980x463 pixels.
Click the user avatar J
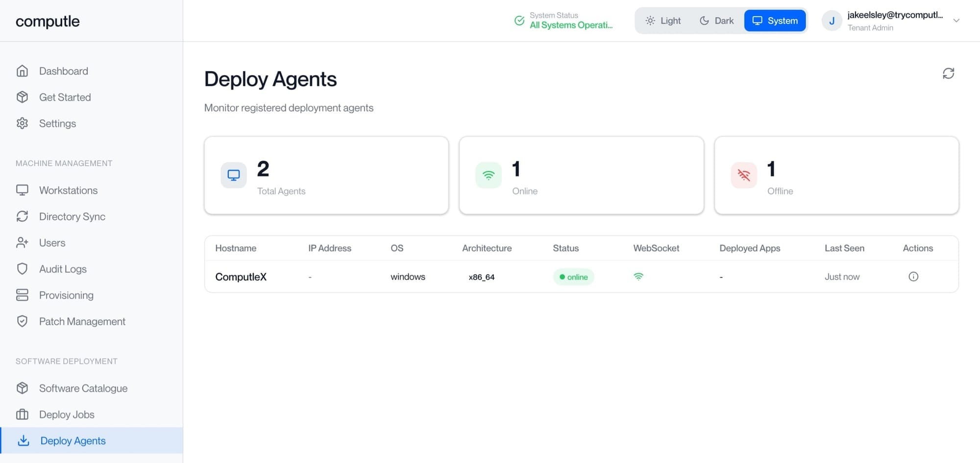(832, 21)
